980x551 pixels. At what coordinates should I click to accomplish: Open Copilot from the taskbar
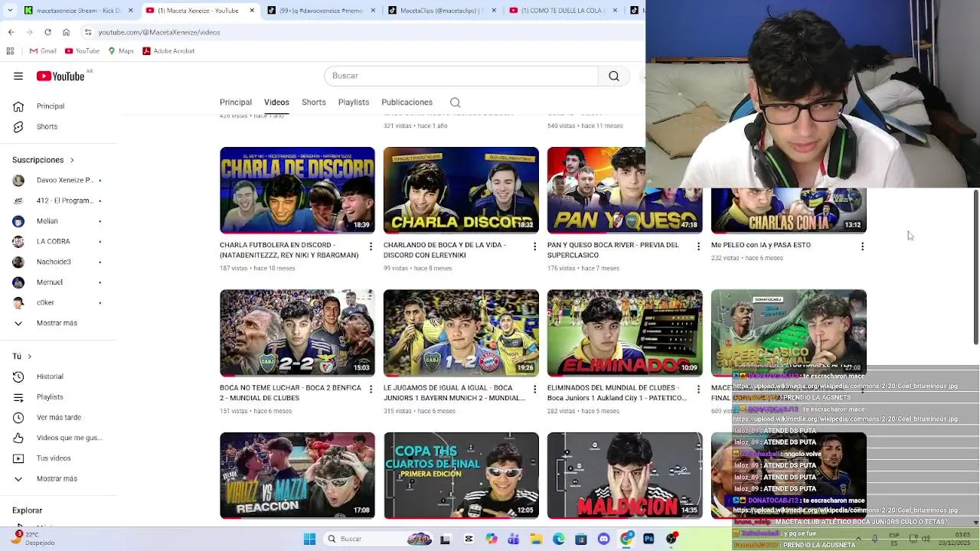point(492,539)
